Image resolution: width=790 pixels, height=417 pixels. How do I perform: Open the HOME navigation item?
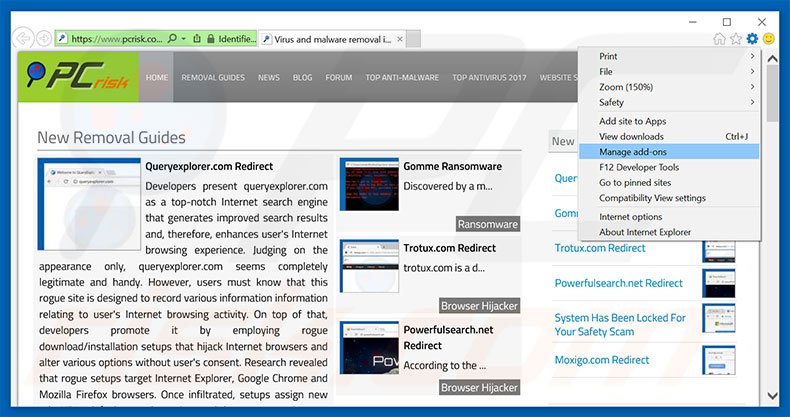(157, 78)
